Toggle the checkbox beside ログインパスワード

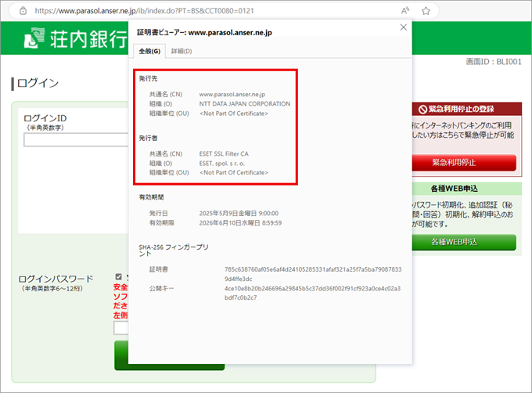(x=118, y=276)
